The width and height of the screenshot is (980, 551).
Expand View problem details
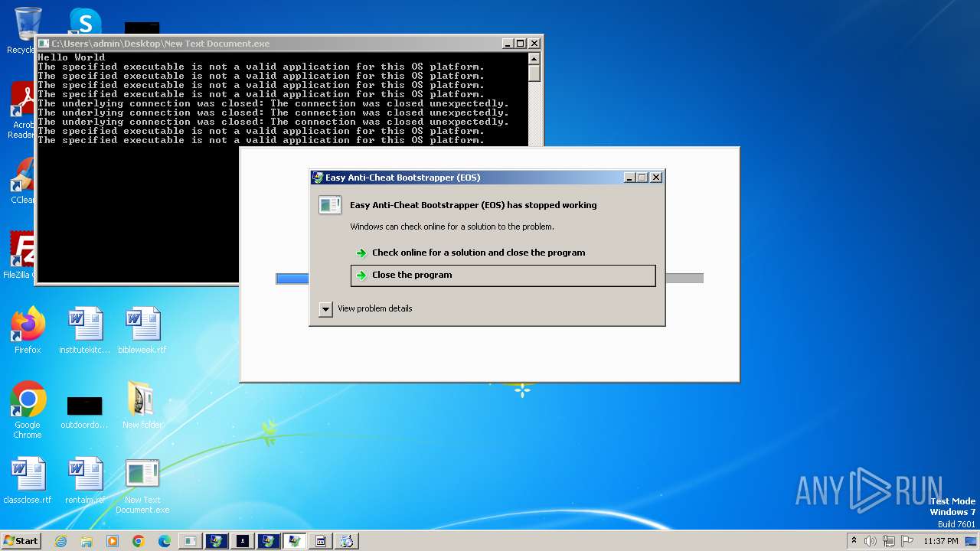coord(325,309)
